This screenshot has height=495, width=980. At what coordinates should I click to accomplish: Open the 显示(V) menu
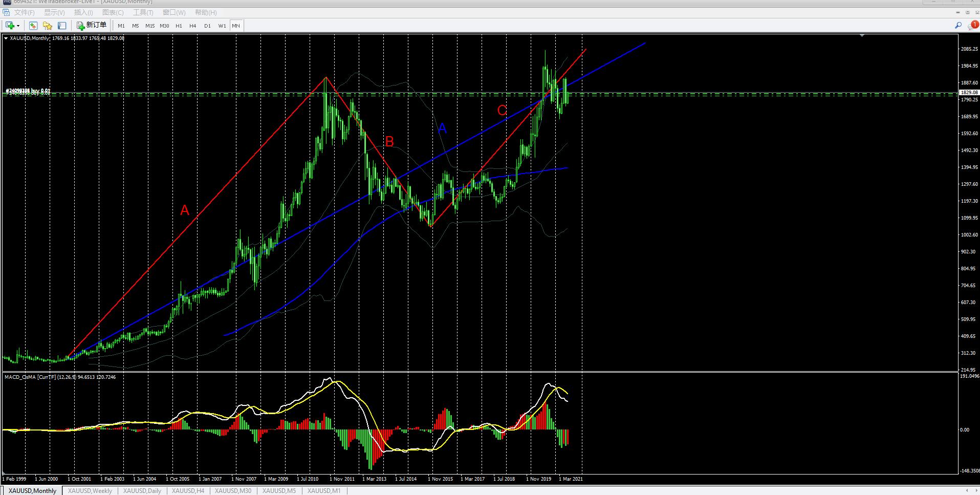pos(54,12)
